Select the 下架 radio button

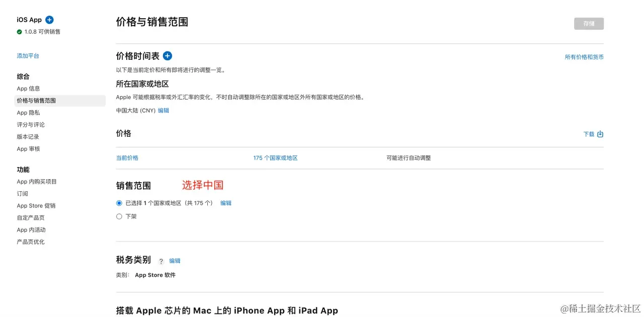(x=119, y=216)
